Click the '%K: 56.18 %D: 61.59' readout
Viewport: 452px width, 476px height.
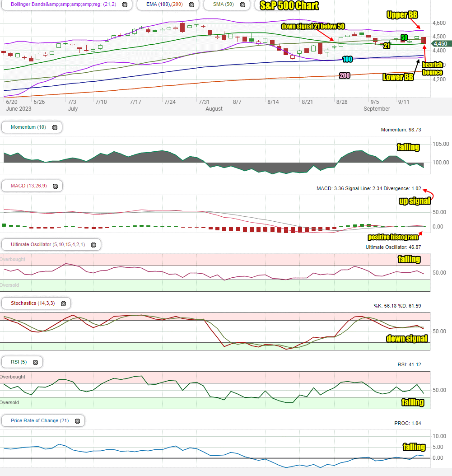click(397, 306)
